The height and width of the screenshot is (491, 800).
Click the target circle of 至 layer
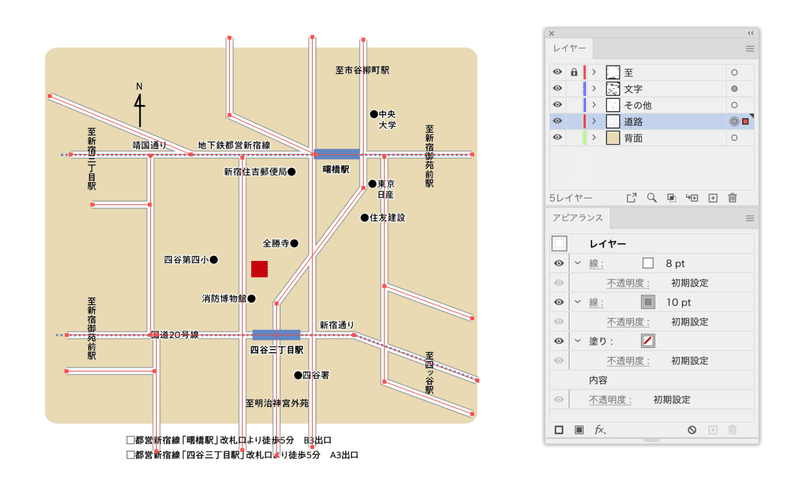[734, 72]
